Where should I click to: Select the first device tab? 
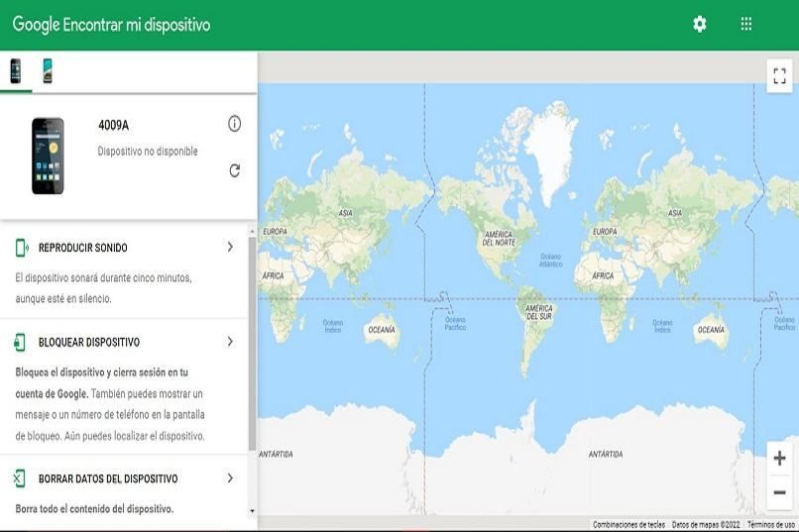click(x=16, y=71)
